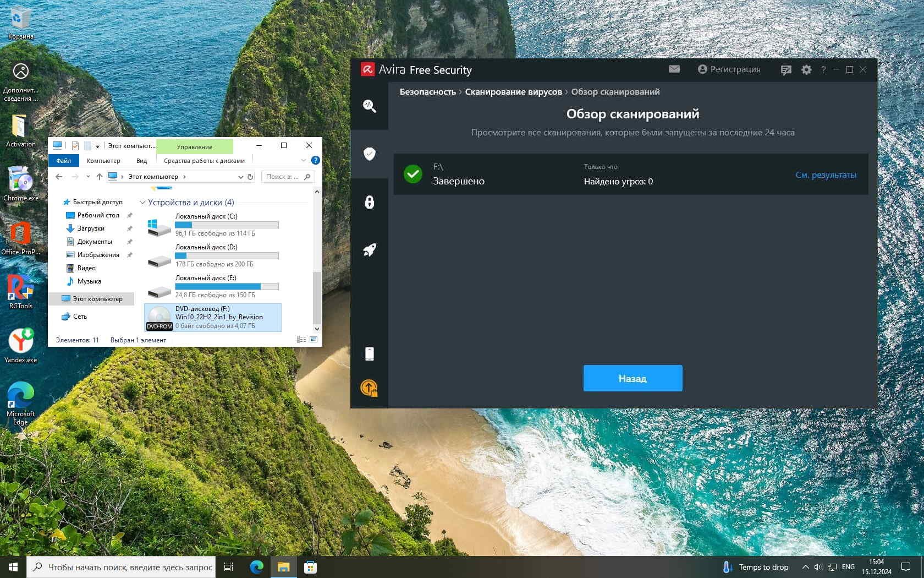Image resolution: width=924 pixels, height=578 pixels.
Task: Expand the Explorer ribbon chevron
Action: point(303,161)
